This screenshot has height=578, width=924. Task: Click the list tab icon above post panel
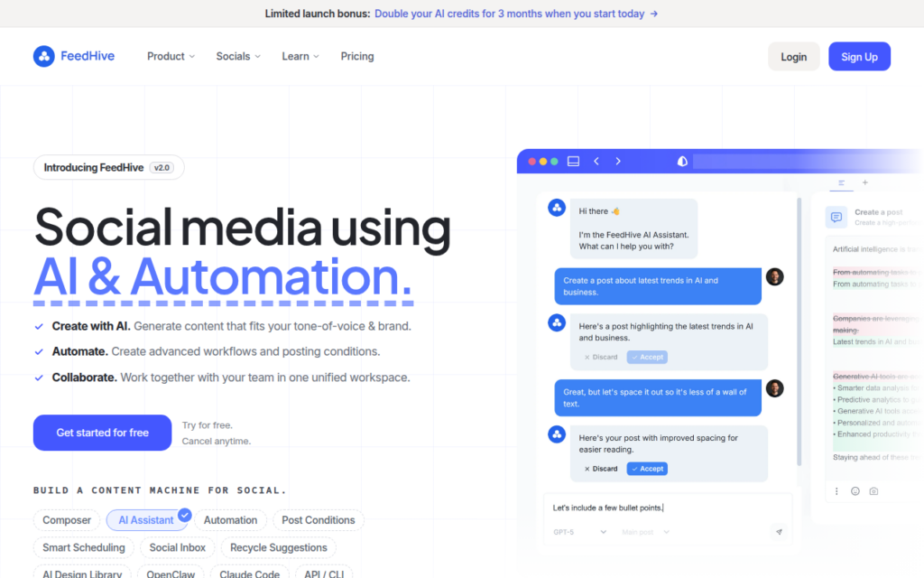(x=842, y=182)
